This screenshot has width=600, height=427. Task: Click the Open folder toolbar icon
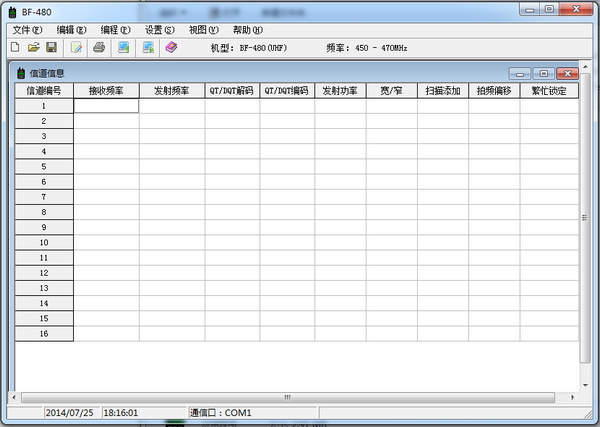(33, 47)
